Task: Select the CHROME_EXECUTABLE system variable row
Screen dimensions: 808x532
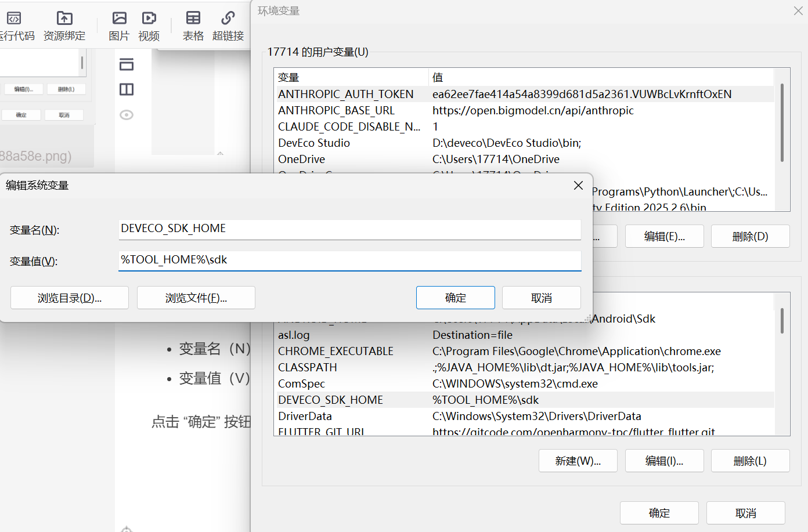Action: pos(524,351)
